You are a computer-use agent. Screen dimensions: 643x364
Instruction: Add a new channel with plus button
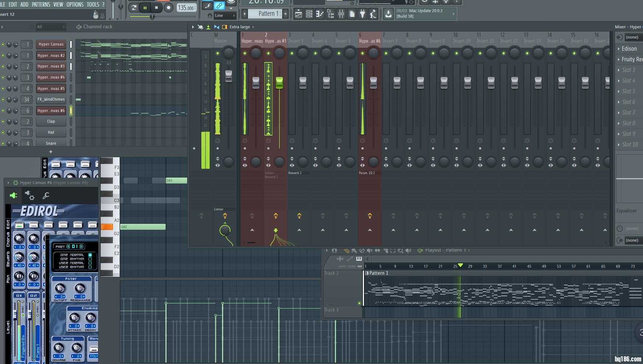pos(51,152)
